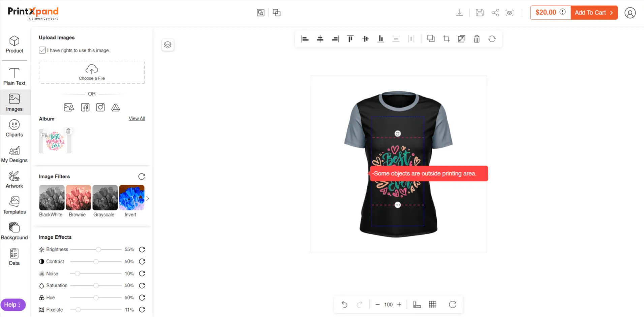Screen dimensions: 644x317
Task: Delete the selected object with trash icon
Action: 477,39
